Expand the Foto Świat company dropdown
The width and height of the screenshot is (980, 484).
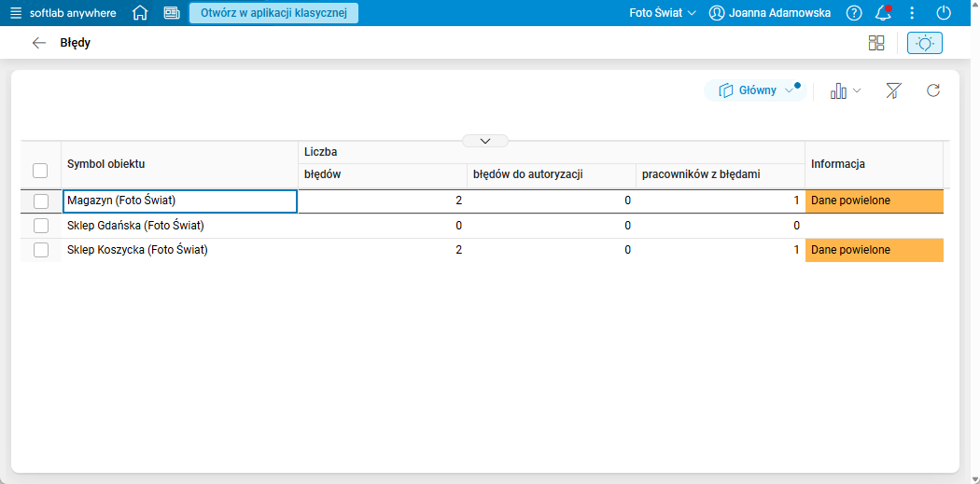click(x=663, y=13)
